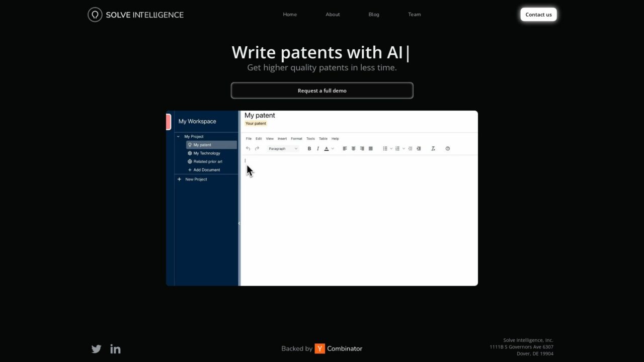Image resolution: width=644 pixels, height=362 pixels.
Task: Click the Request a full demo button
Action: tap(322, 90)
